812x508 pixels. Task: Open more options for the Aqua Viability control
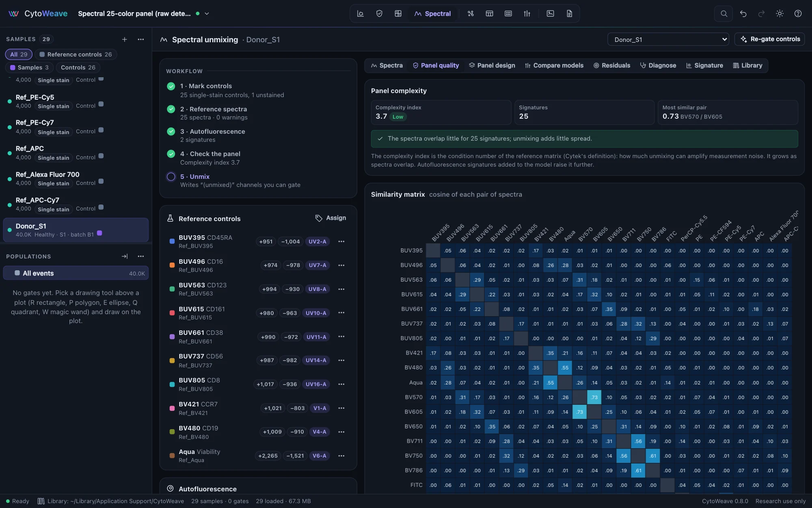pos(341,456)
